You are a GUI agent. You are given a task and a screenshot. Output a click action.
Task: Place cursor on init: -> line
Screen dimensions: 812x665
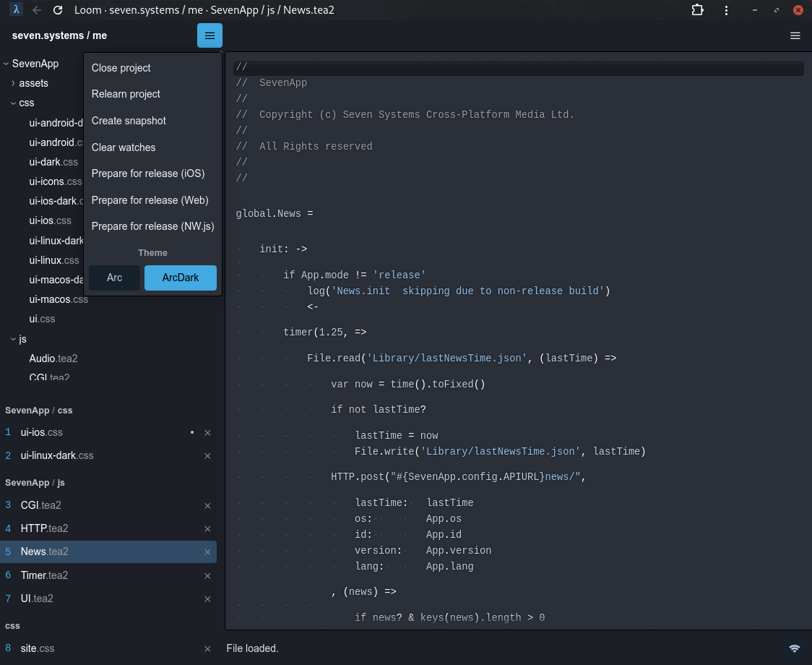tap(283, 249)
